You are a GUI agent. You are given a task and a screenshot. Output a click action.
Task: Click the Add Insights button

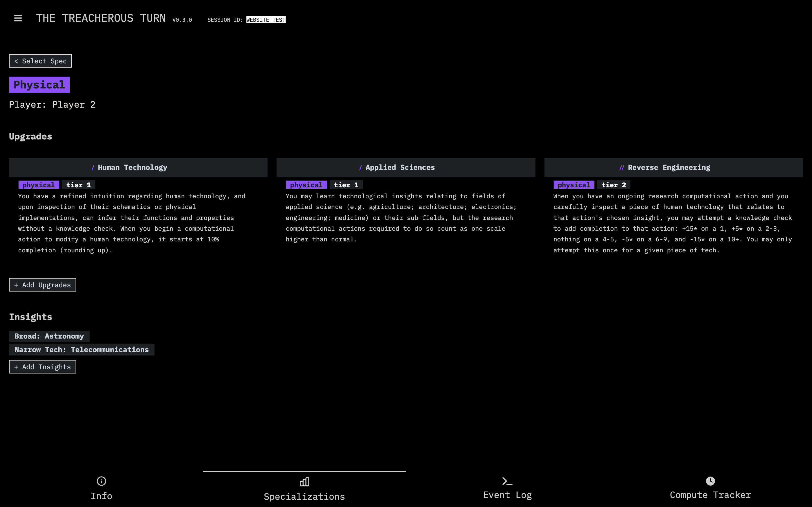(x=43, y=366)
